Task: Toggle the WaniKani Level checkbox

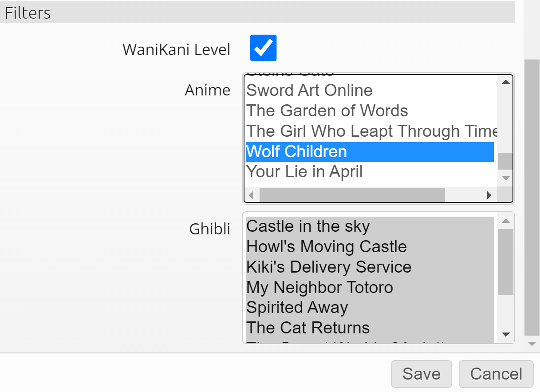Action: [263, 48]
